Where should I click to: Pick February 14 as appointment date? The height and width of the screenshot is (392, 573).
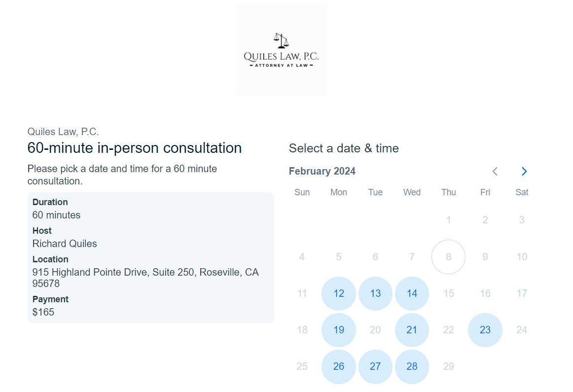(412, 293)
